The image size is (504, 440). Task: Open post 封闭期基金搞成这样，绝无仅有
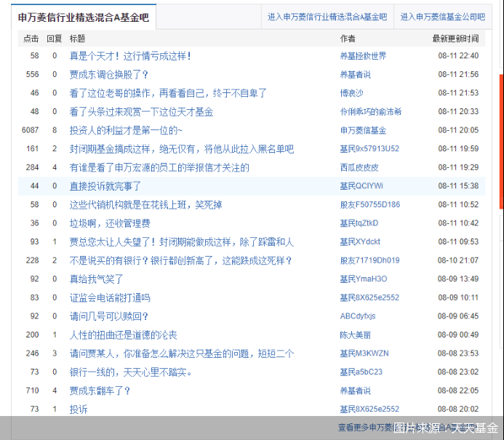[x=182, y=149]
